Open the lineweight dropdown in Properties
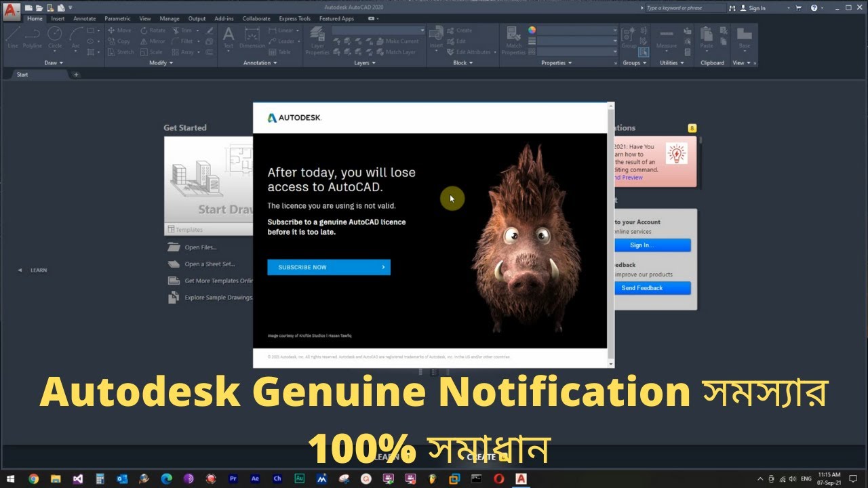 (x=578, y=41)
